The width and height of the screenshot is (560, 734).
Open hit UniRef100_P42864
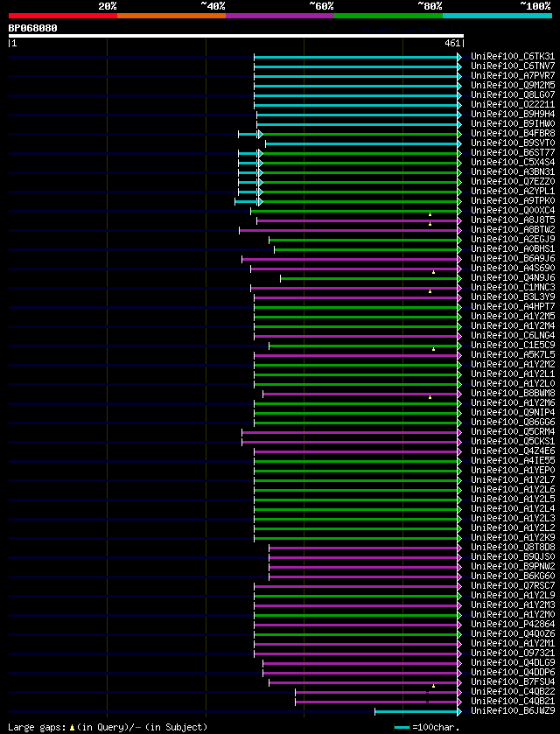point(513,624)
